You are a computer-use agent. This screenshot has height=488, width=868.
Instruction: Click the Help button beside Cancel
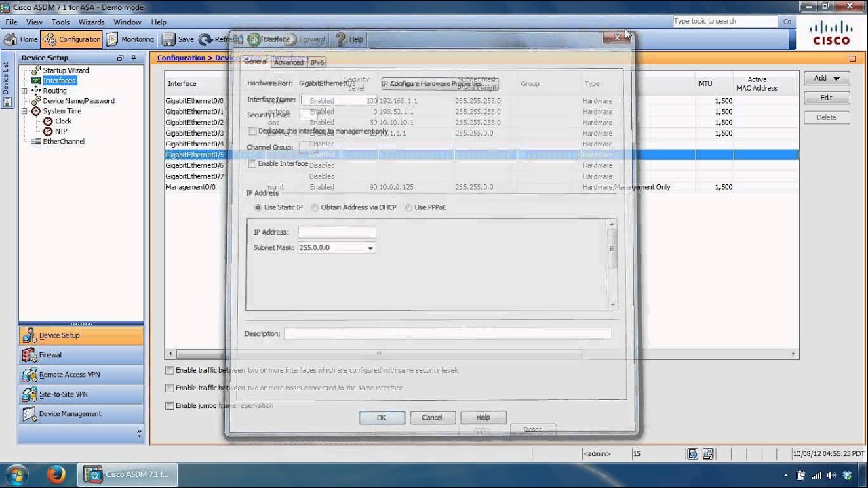coord(483,418)
